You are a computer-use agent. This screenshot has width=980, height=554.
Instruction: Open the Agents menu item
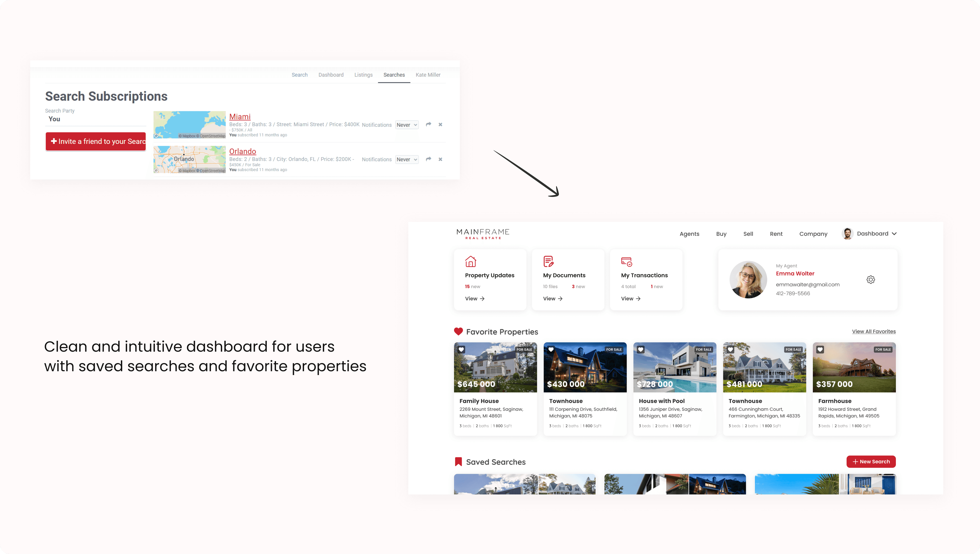(689, 234)
